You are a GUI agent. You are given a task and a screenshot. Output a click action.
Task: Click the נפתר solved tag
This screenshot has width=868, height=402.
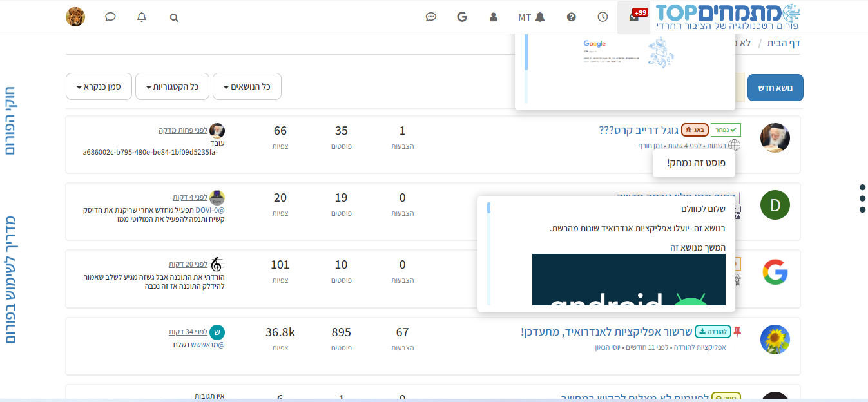point(726,130)
